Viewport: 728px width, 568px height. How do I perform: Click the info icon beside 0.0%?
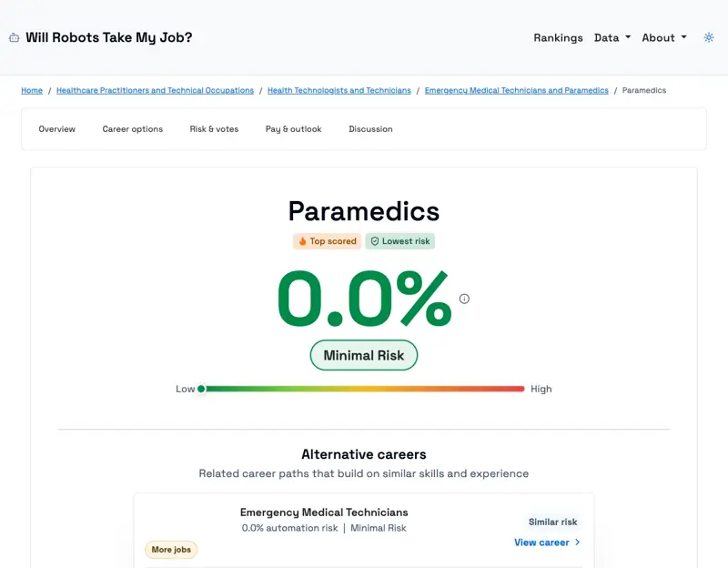tap(464, 299)
